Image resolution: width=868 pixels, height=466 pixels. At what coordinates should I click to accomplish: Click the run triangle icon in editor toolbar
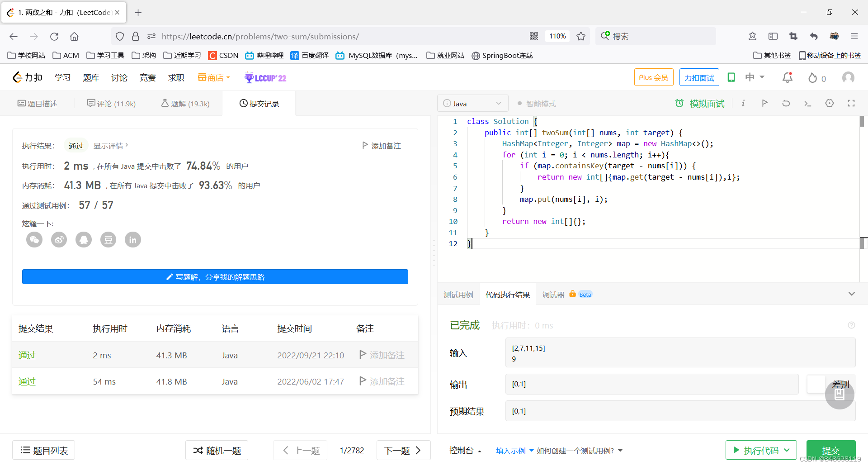pyautogui.click(x=764, y=103)
